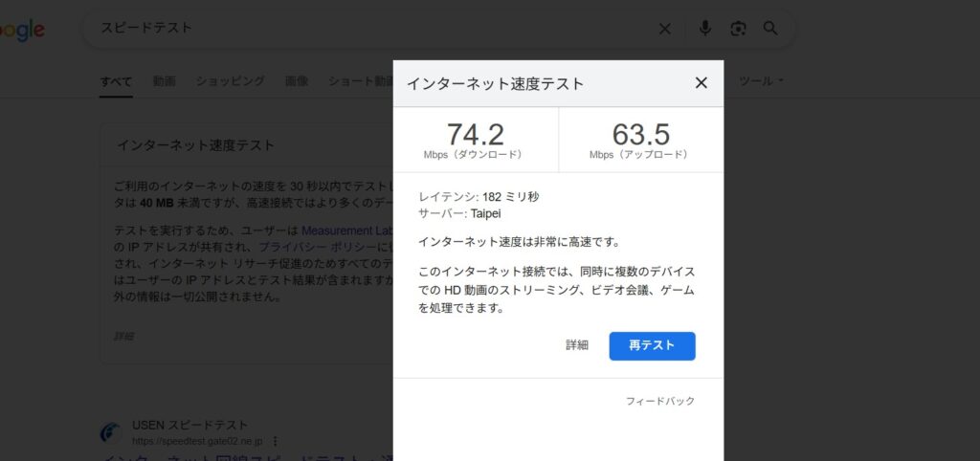Click the Mbps（ダウンロード）label
This screenshot has height=461, width=980.
[x=475, y=155]
